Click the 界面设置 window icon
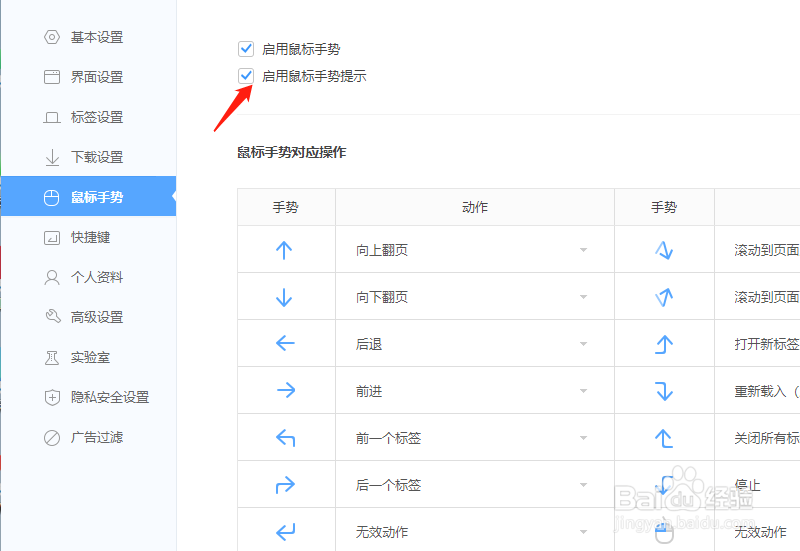Viewport: 800px width, 551px height. tap(52, 77)
